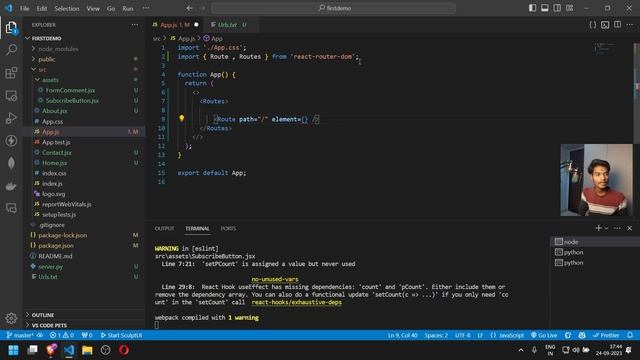Open Manage settings gear icon
640x360 pixels.
click(x=11, y=318)
